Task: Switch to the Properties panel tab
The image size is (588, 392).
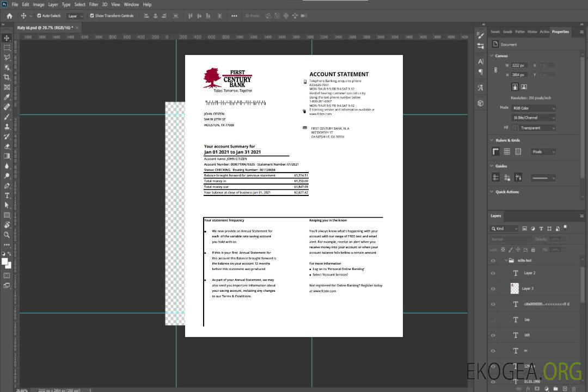Action: (560, 32)
